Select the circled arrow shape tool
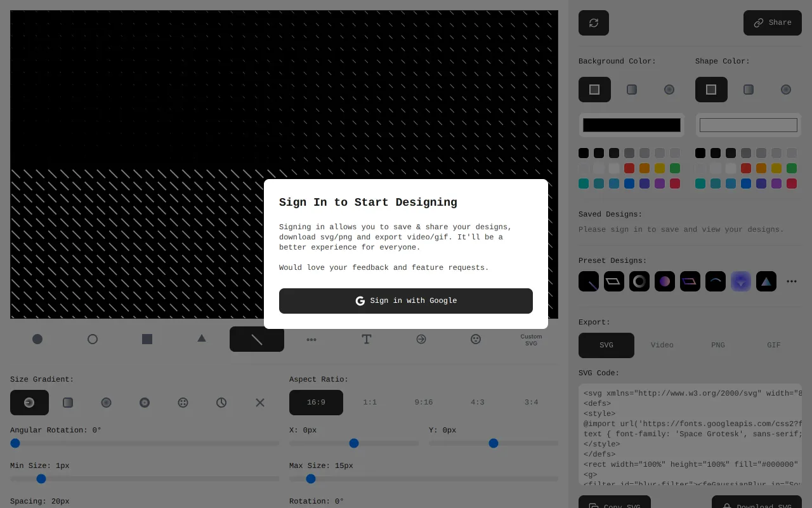Screen dimensions: 812x508 pos(421,339)
